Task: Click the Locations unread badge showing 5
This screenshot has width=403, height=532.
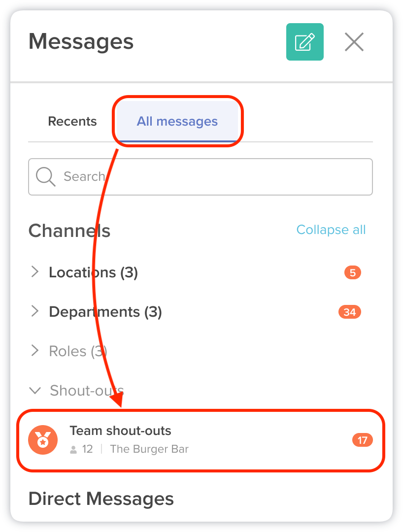Action: [353, 272]
